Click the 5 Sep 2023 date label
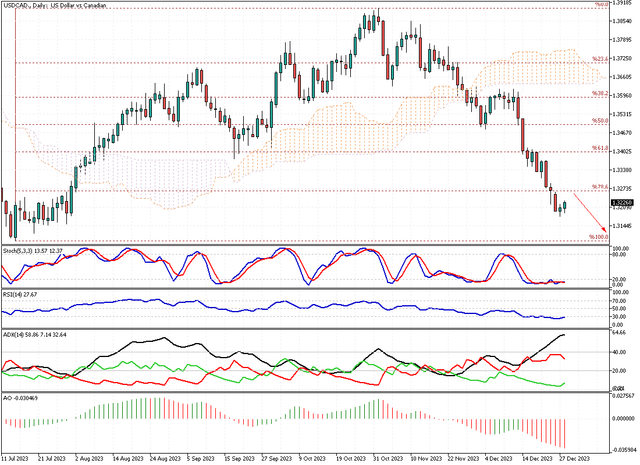The height and width of the screenshot is (465, 640). point(200,459)
